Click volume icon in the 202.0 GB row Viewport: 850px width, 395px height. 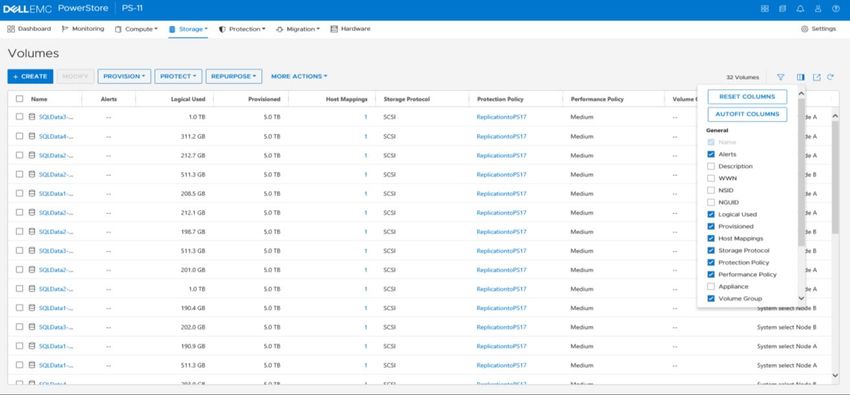(32, 327)
